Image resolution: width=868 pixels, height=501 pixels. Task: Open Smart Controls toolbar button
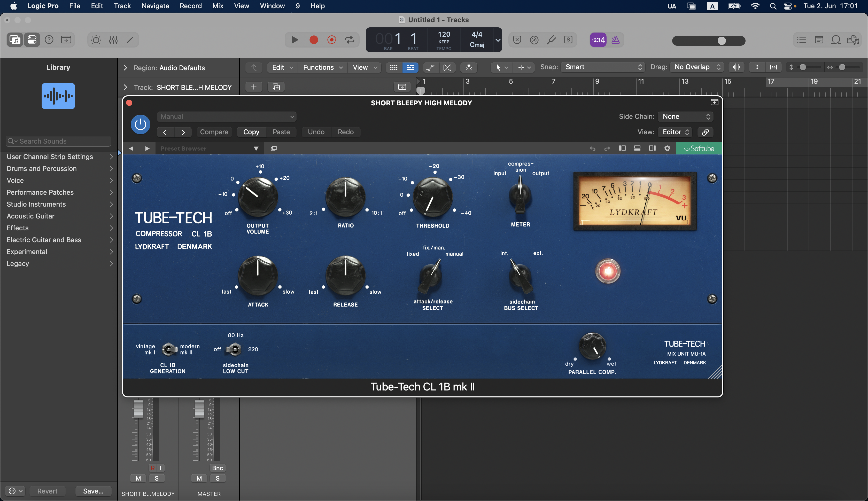click(x=96, y=40)
